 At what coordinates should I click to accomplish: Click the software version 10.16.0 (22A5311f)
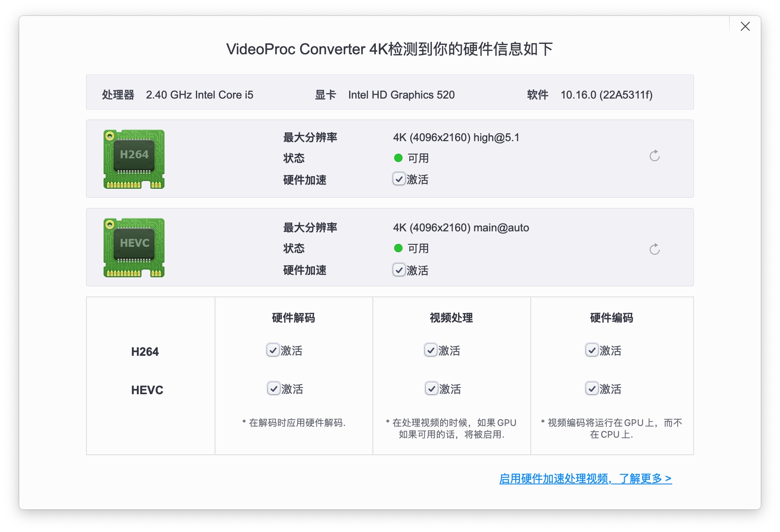606,95
